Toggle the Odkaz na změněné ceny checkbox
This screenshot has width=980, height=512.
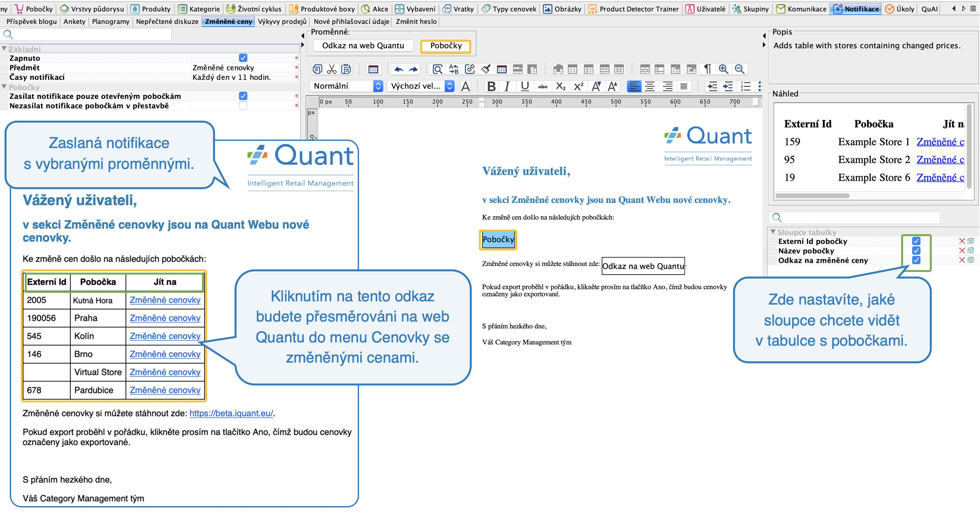click(916, 260)
